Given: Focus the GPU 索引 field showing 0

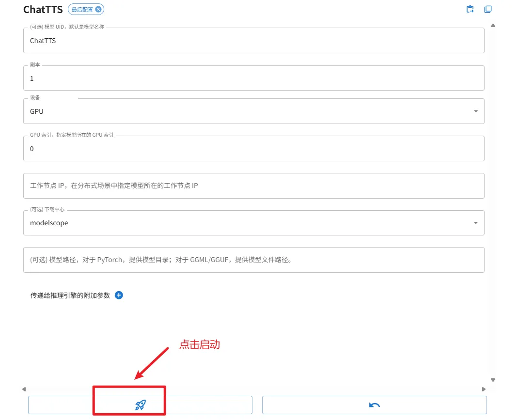Looking at the screenshot, I should (x=254, y=149).
